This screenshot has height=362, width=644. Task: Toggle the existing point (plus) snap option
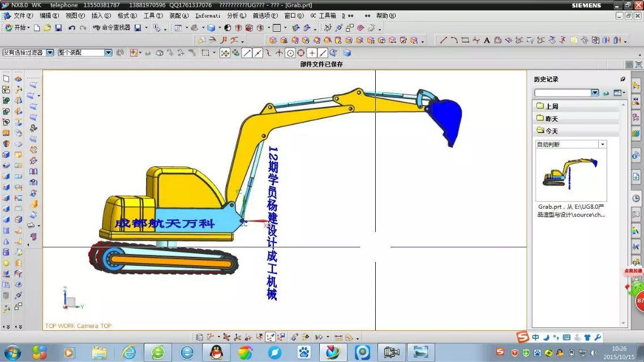pos(312,53)
